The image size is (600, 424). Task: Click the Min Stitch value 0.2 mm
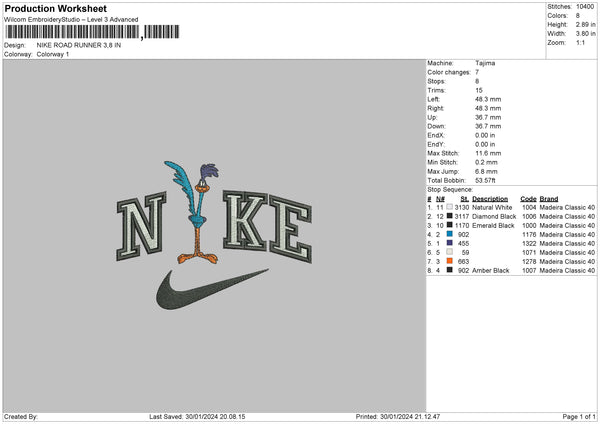click(x=486, y=162)
